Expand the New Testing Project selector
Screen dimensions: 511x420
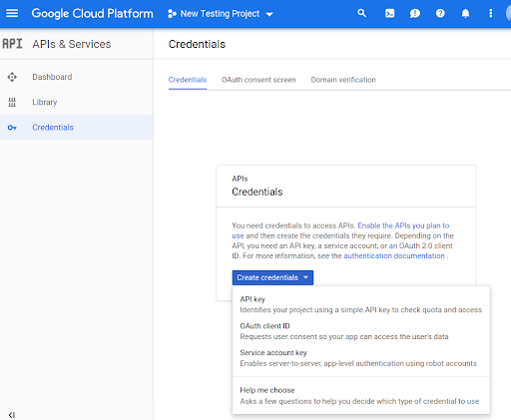221,14
